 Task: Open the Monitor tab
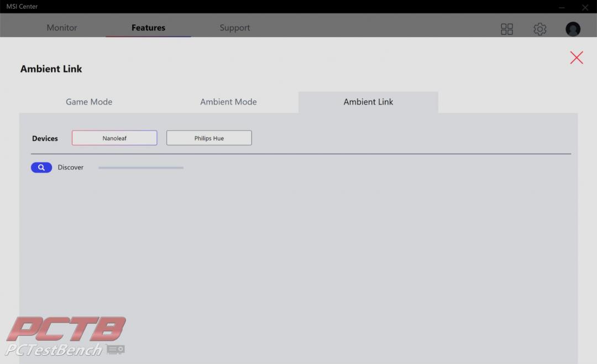pos(62,28)
